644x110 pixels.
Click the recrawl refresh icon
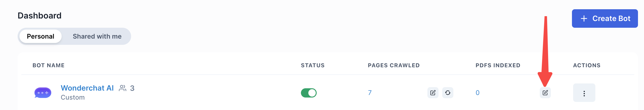[448, 93]
